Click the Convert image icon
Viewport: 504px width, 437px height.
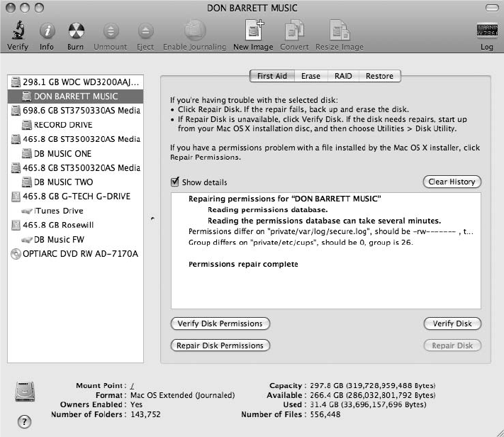(294, 31)
